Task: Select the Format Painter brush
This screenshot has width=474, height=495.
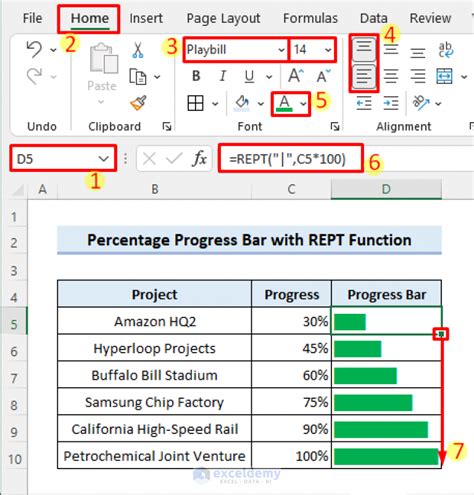Action: click(x=138, y=103)
